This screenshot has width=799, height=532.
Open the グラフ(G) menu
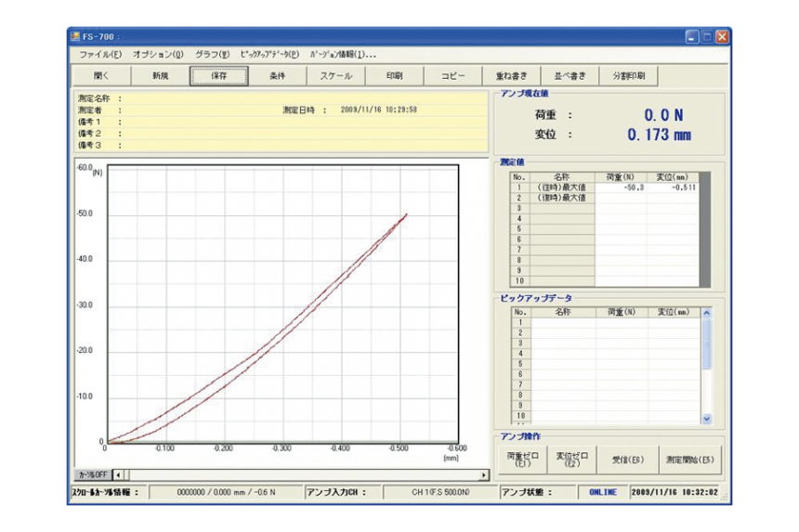coord(212,55)
